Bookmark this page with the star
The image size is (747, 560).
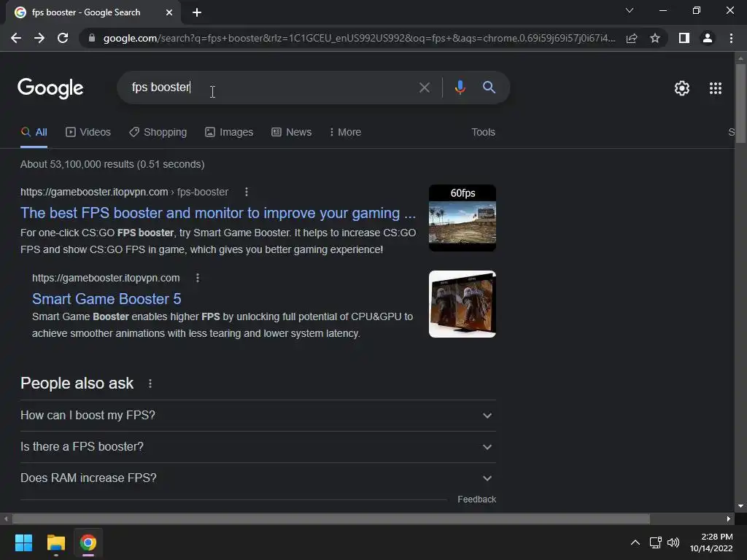(x=655, y=38)
